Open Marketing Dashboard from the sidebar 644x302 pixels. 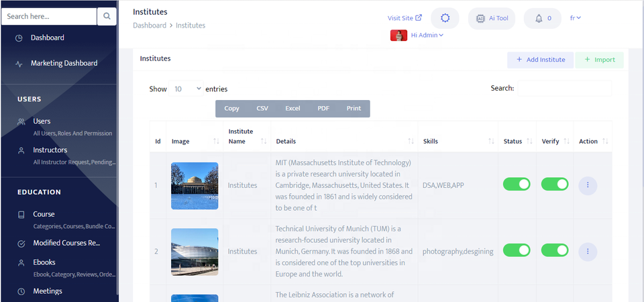tap(64, 63)
